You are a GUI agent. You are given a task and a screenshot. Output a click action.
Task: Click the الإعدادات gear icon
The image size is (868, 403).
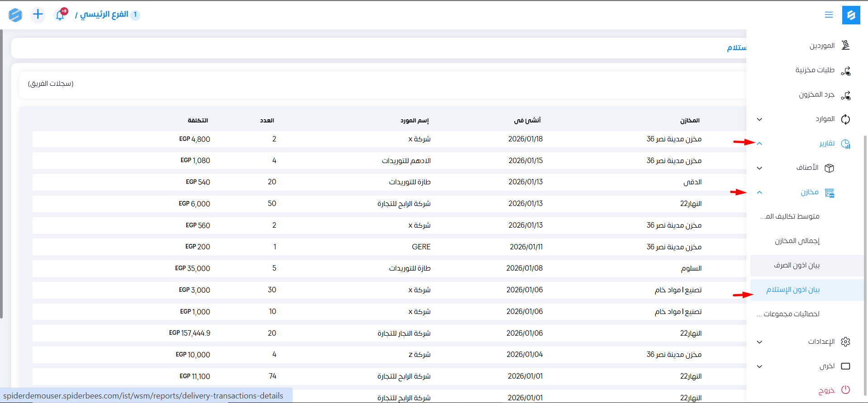click(x=845, y=342)
